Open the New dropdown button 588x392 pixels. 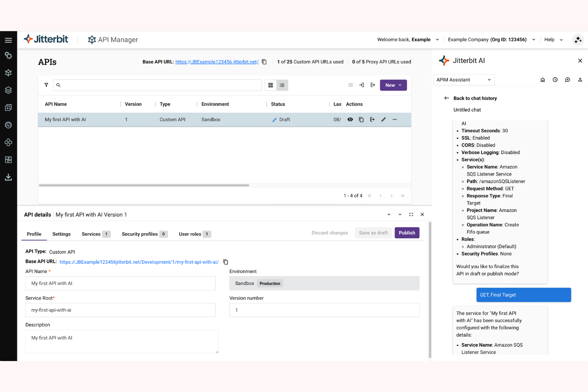[393, 85]
